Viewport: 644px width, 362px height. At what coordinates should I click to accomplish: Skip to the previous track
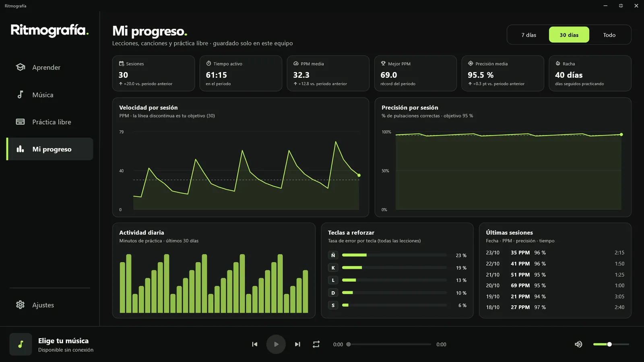(254, 344)
